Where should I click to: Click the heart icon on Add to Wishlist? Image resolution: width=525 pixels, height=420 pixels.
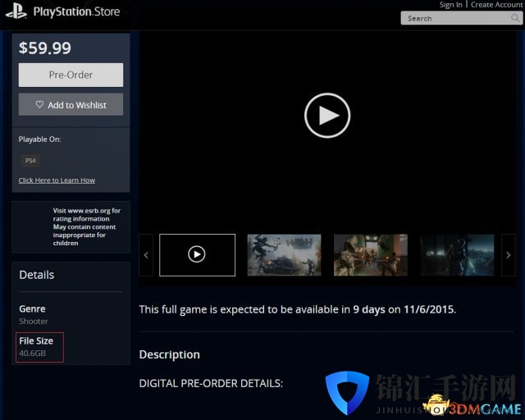pyautogui.click(x=39, y=104)
